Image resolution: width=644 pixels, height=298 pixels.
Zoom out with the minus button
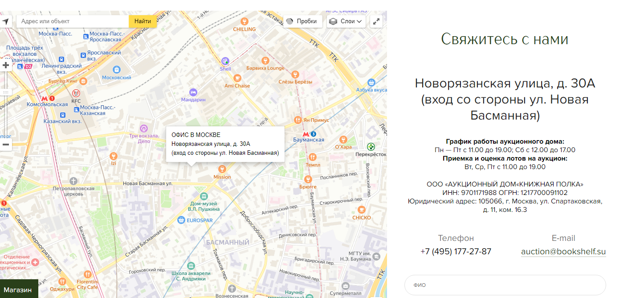coord(6,144)
